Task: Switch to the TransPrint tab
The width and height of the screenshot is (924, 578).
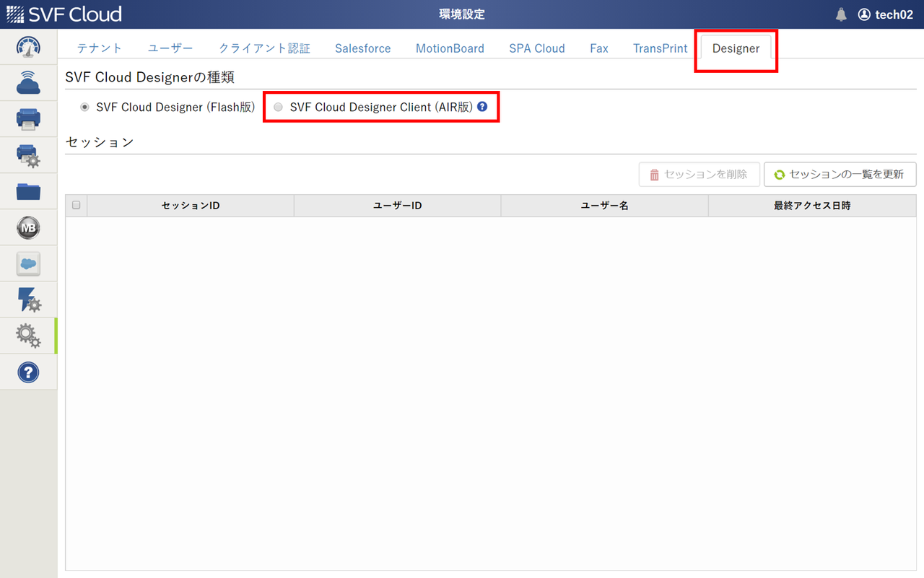Action: click(659, 48)
